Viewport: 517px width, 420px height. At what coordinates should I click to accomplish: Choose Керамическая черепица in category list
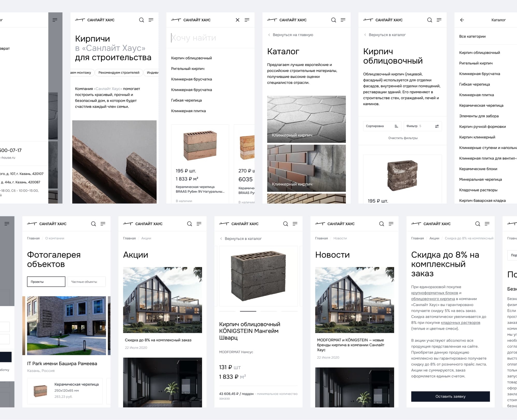(481, 105)
